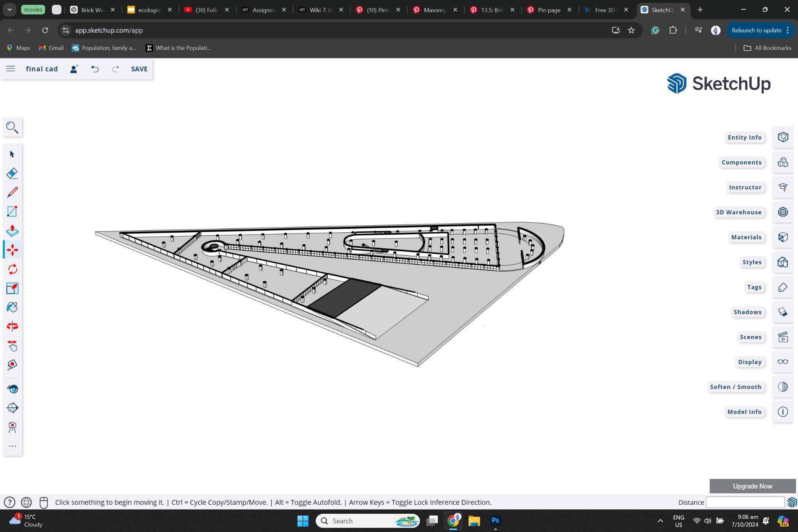798x532 pixels.
Task: Open the Shadows panel icon
Action: tap(782, 312)
